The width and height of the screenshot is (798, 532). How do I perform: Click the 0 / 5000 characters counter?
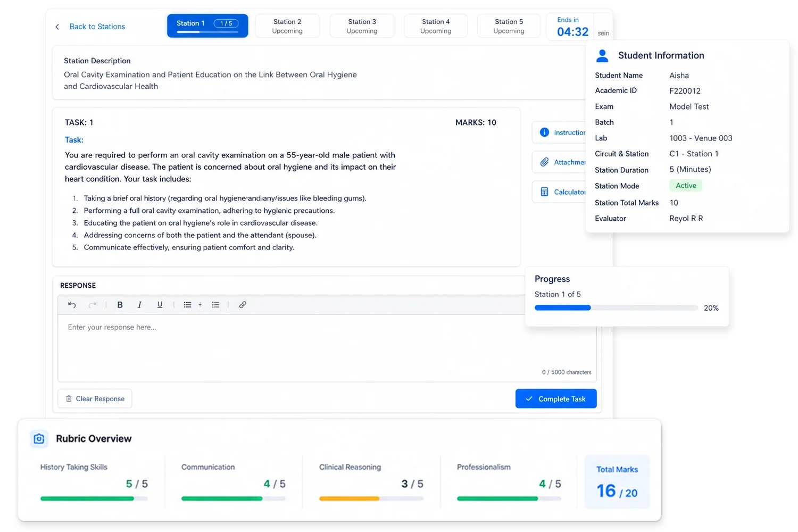(x=567, y=372)
